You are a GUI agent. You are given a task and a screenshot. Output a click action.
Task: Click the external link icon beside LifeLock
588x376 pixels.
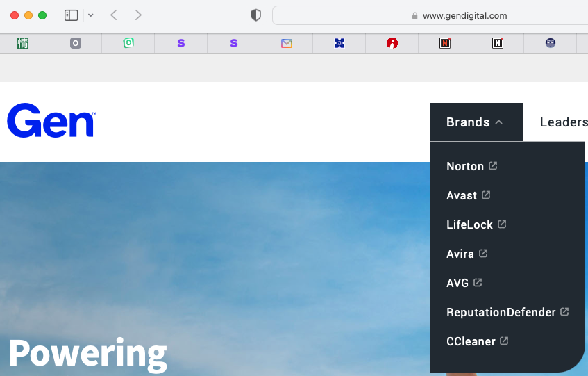tap(502, 224)
